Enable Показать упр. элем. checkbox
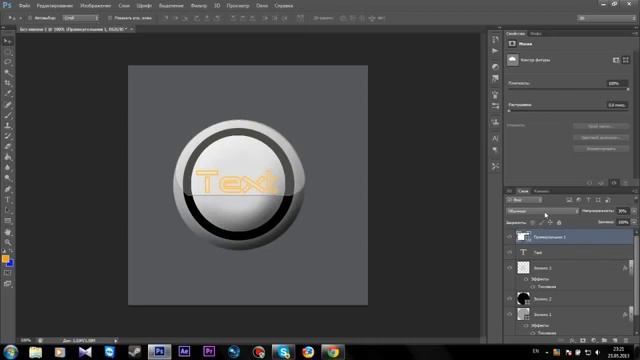Viewport: 640px width, 360px height. (x=110, y=18)
